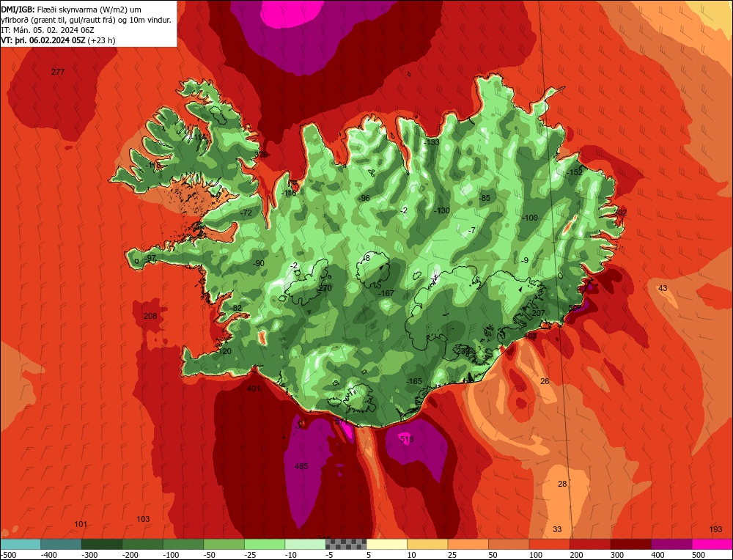Screen dimensions: 733x560
Task: Click the '-130' value on the map
Action: click(x=442, y=211)
